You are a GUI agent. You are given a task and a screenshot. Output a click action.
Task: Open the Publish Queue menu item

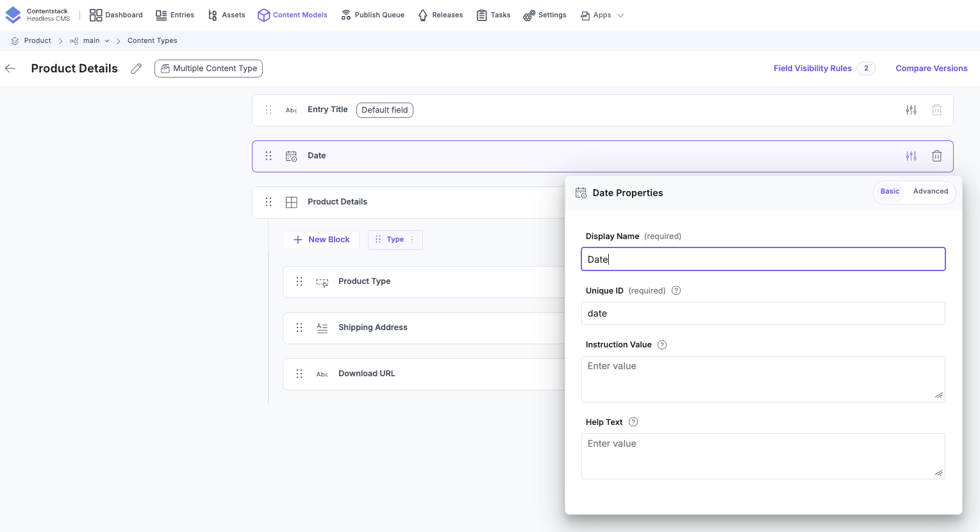click(372, 15)
